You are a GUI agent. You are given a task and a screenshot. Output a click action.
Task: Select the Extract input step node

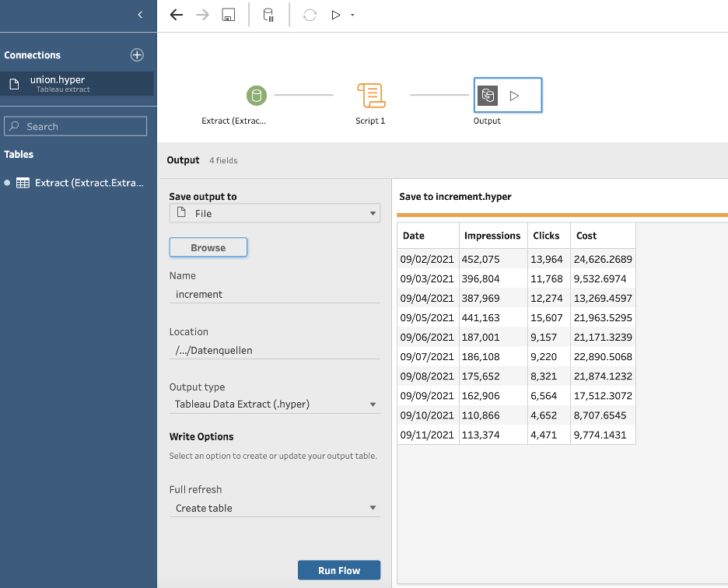point(256,96)
